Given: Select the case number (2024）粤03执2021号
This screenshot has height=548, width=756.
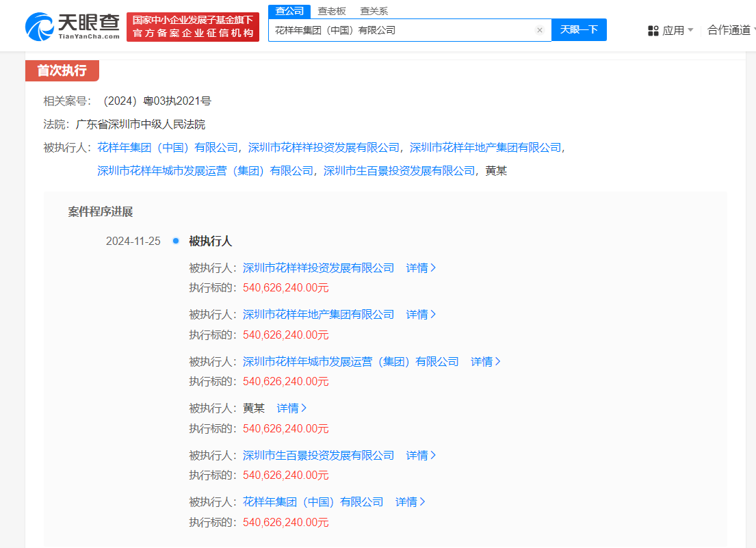Looking at the screenshot, I should point(157,101).
